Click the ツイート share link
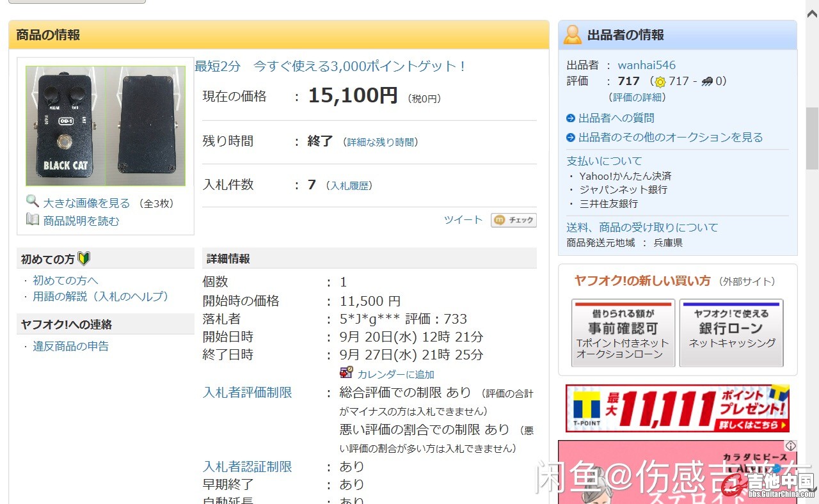This screenshot has width=819, height=504. [463, 220]
